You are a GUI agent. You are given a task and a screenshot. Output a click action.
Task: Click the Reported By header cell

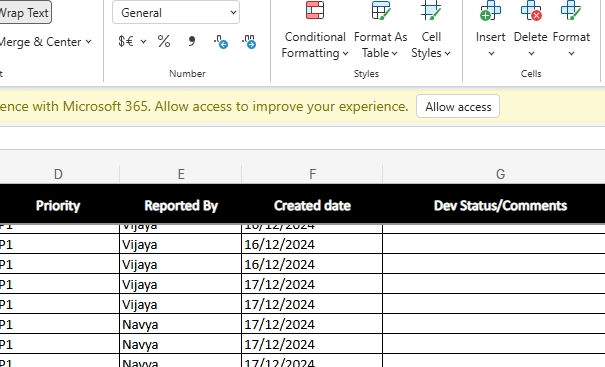[181, 206]
